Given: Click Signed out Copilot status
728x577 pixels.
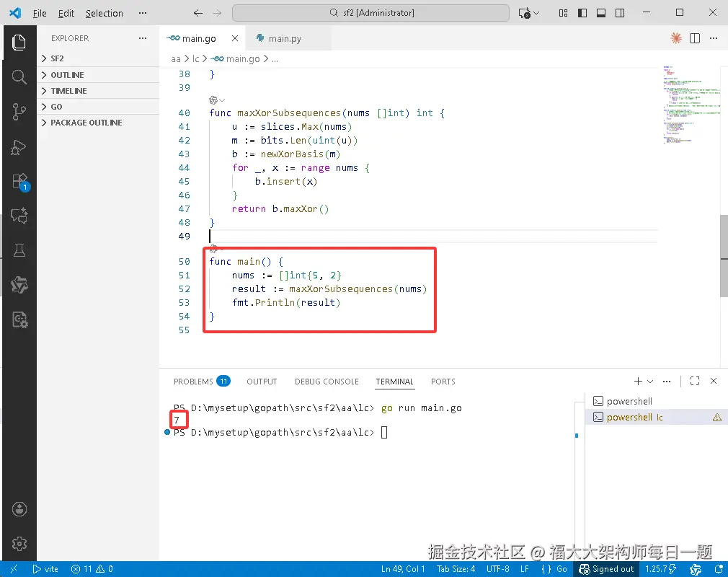Looking at the screenshot, I should (606, 568).
